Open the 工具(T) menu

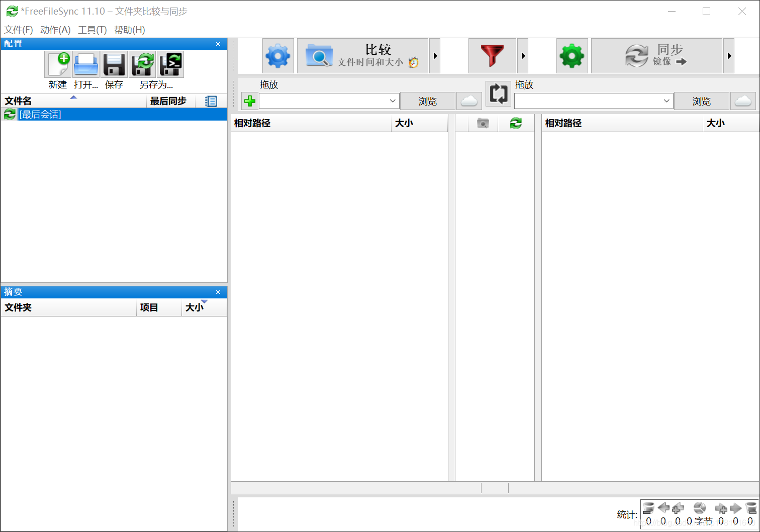pos(92,30)
